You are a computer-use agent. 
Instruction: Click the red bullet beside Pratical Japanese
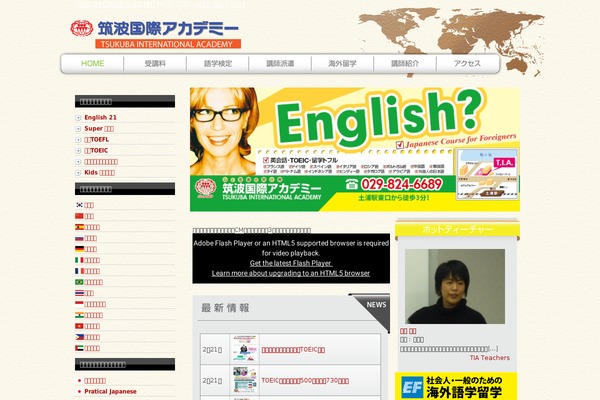pos(80,392)
